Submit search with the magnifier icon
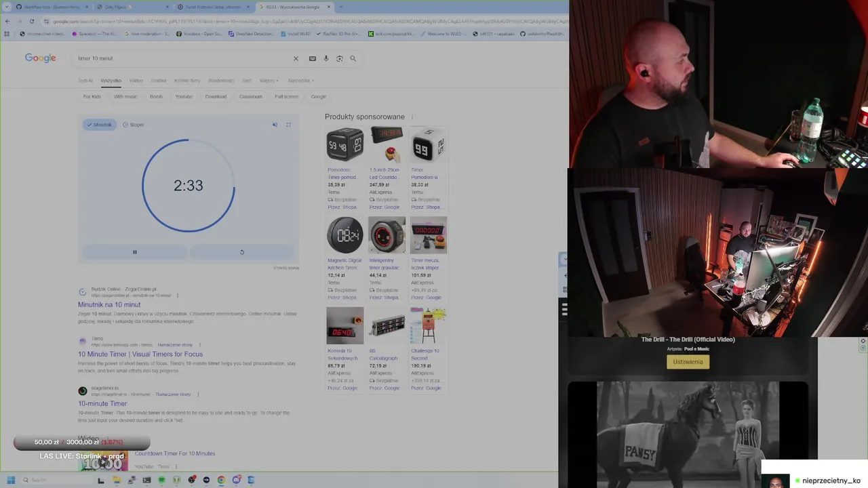Viewport: 868px width, 488px height. click(x=353, y=58)
